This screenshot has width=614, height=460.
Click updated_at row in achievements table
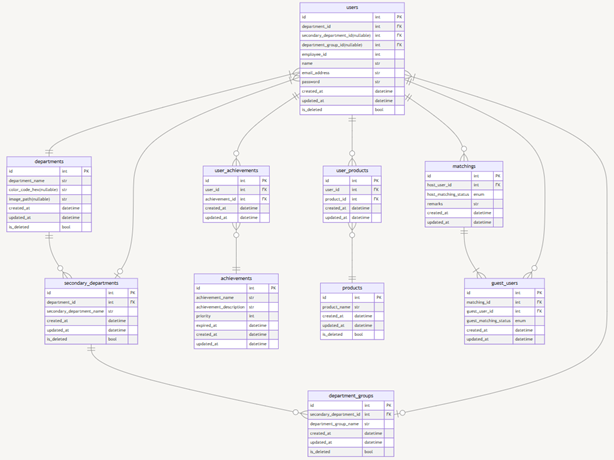tap(236, 344)
